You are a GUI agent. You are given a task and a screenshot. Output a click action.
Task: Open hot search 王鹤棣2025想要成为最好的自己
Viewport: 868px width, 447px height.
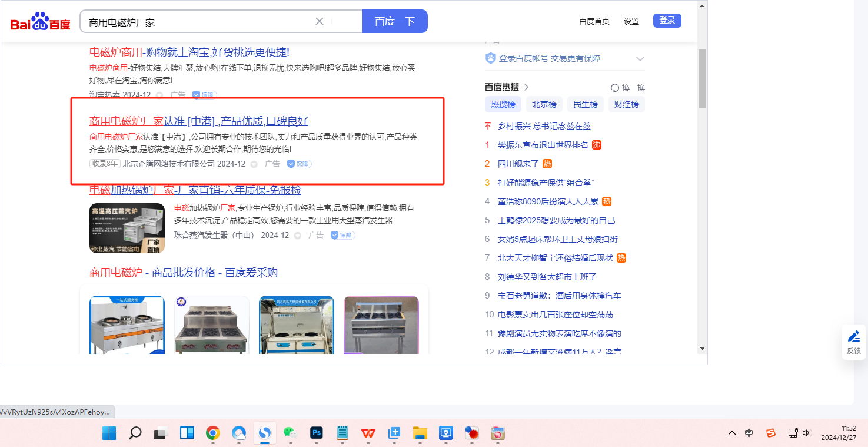pyautogui.click(x=557, y=220)
